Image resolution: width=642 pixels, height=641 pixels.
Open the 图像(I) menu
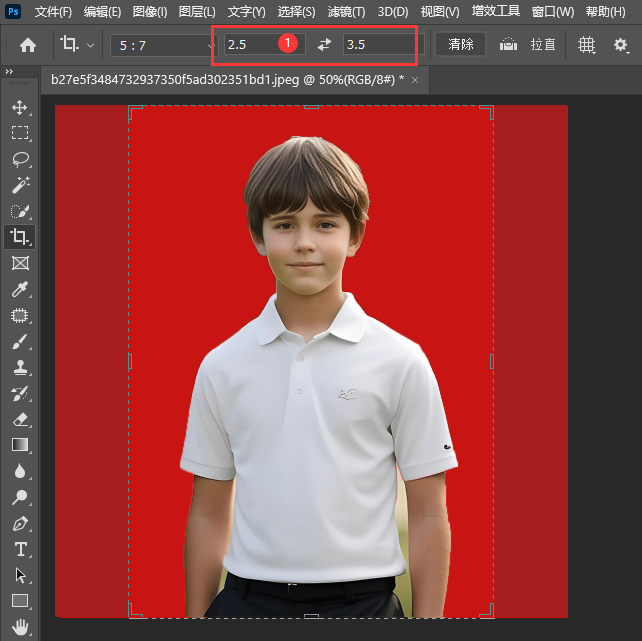[150, 12]
